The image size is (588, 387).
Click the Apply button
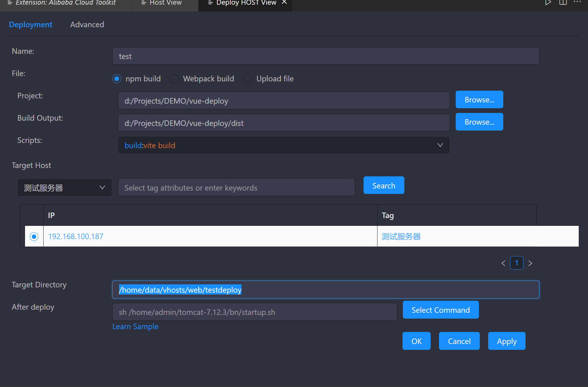tap(507, 341)
